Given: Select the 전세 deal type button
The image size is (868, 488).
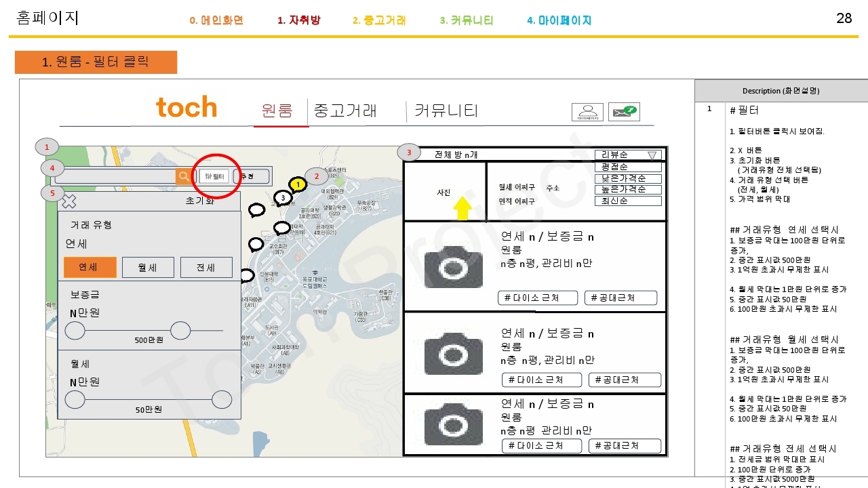Looking at the screenshot, I should pyautogui.click(x=206, y=267).
